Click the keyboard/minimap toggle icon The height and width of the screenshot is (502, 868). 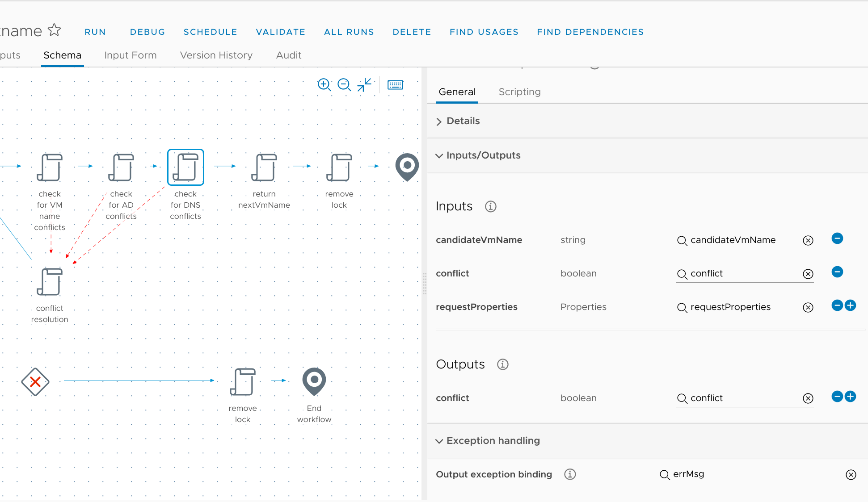click(x=396, y=84)
